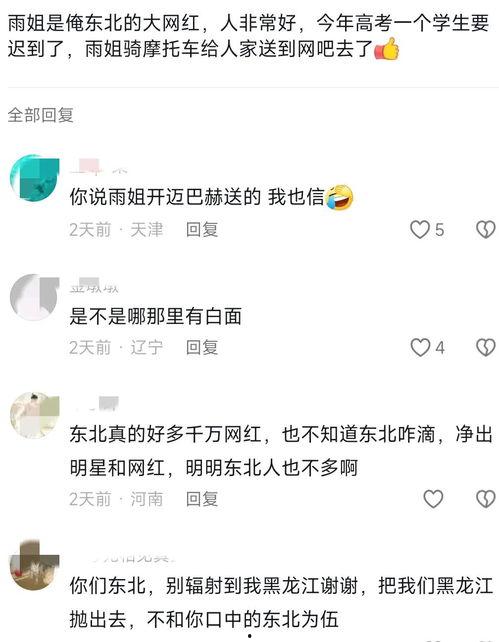Reply to the 辽宁 comment via 回复
The image size is (499, 642).
(202, 348)
